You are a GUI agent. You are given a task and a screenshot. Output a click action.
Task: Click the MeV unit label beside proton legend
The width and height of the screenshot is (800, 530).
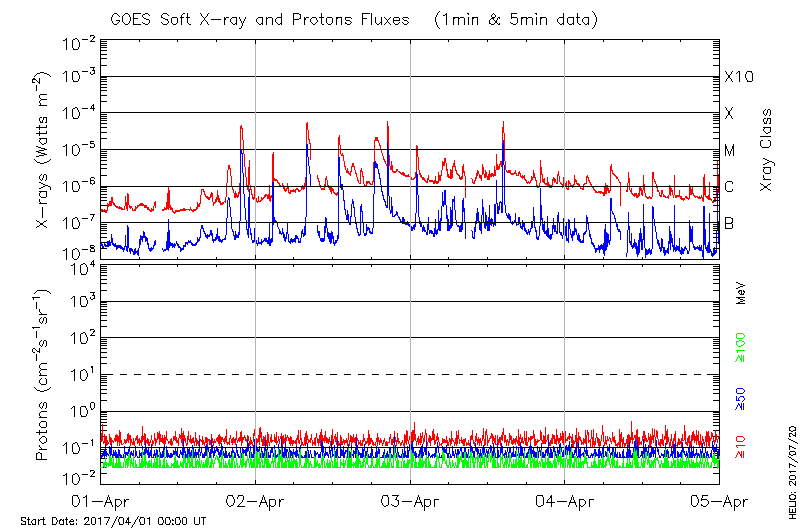point(741,297)
